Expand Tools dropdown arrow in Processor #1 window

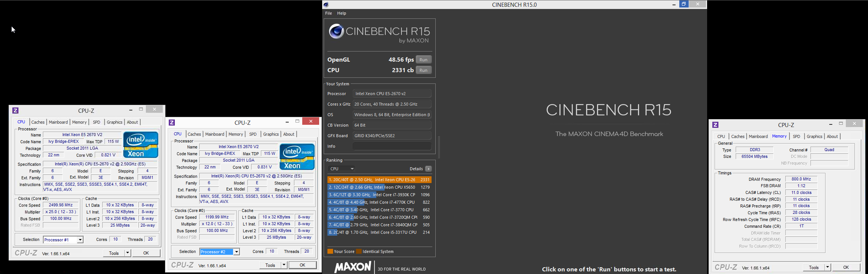[x=128, y=253]
